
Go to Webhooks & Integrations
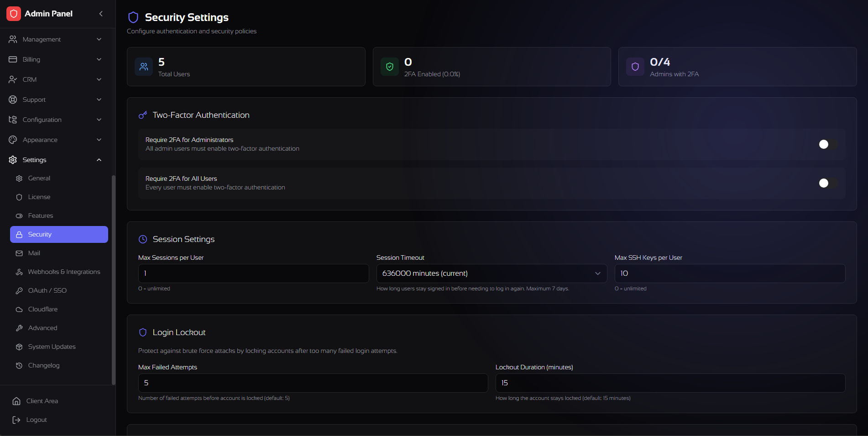click(59, 272)
